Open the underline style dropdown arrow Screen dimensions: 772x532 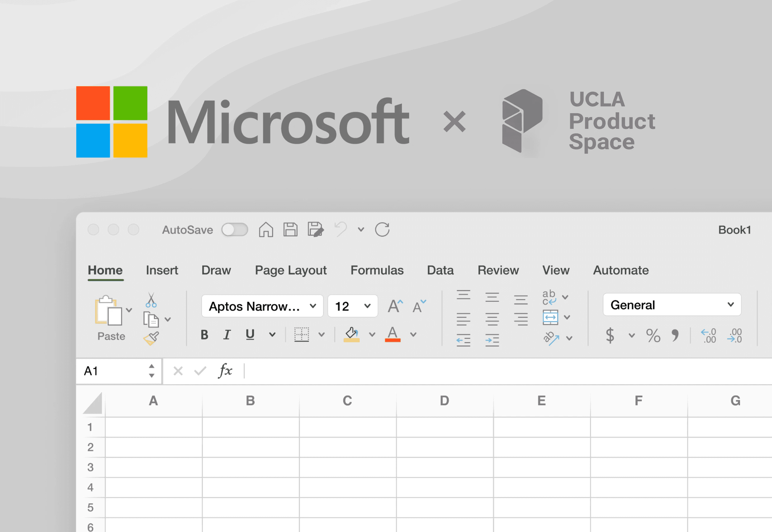pos(272,335)
